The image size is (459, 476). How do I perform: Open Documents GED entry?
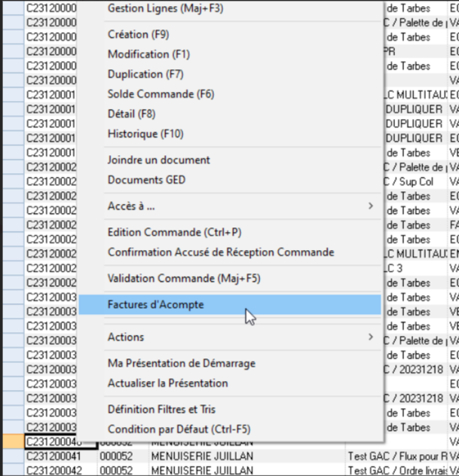[146, 180]
